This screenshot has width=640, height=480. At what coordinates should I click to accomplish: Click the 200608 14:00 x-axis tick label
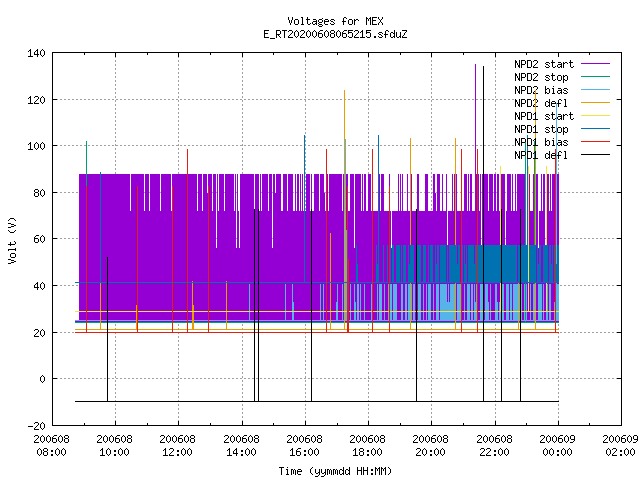point(241,446)
